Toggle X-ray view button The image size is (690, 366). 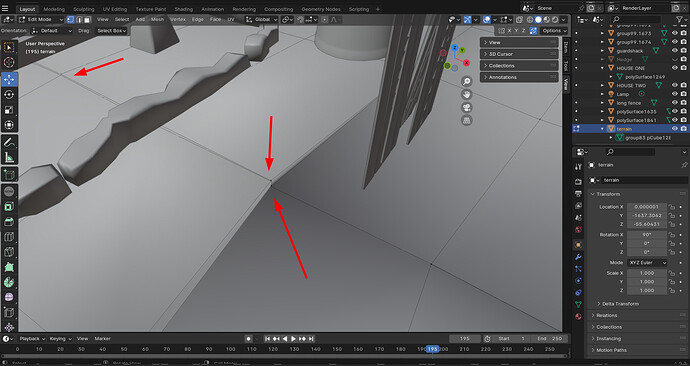click(x=519, y=19)
